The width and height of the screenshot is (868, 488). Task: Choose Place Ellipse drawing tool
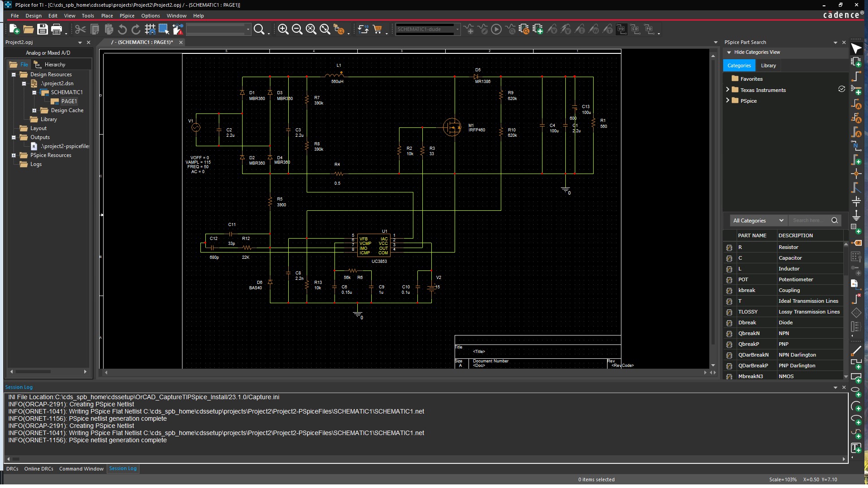click(856, 392)
